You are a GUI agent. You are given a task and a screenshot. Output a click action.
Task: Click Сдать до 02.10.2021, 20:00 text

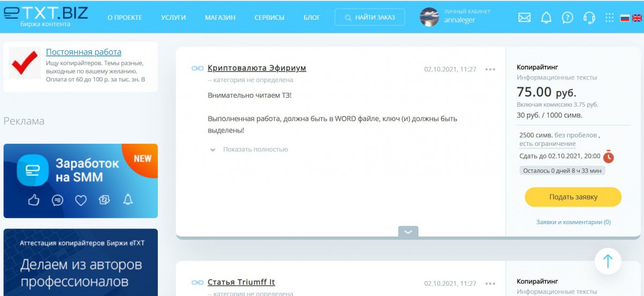click(x=560, y=156)
